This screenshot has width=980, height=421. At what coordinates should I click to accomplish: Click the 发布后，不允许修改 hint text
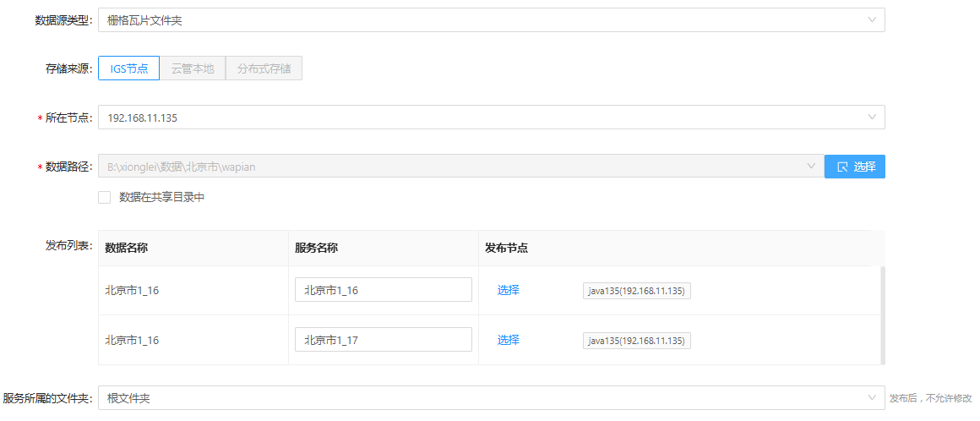(x=931, y=398)
